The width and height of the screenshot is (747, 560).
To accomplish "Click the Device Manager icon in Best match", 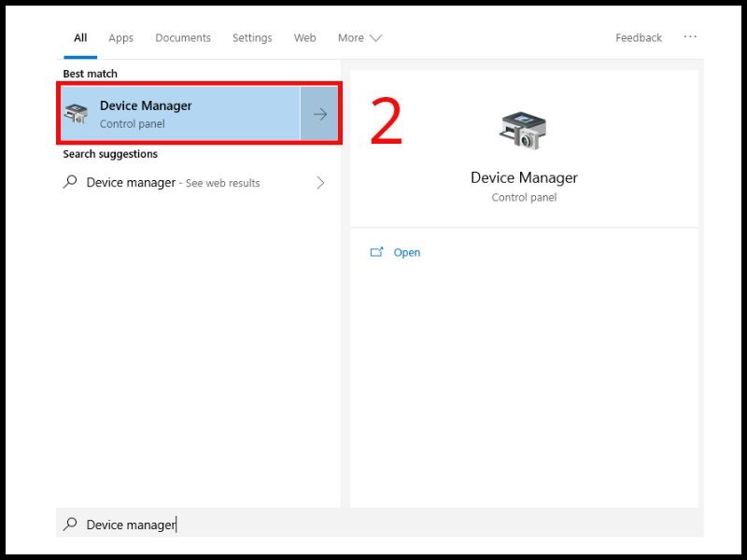I will point(78,113).
